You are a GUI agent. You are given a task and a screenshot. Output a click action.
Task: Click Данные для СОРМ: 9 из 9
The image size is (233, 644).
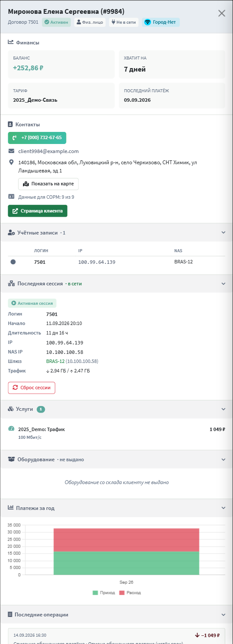(x=46, y=197)
